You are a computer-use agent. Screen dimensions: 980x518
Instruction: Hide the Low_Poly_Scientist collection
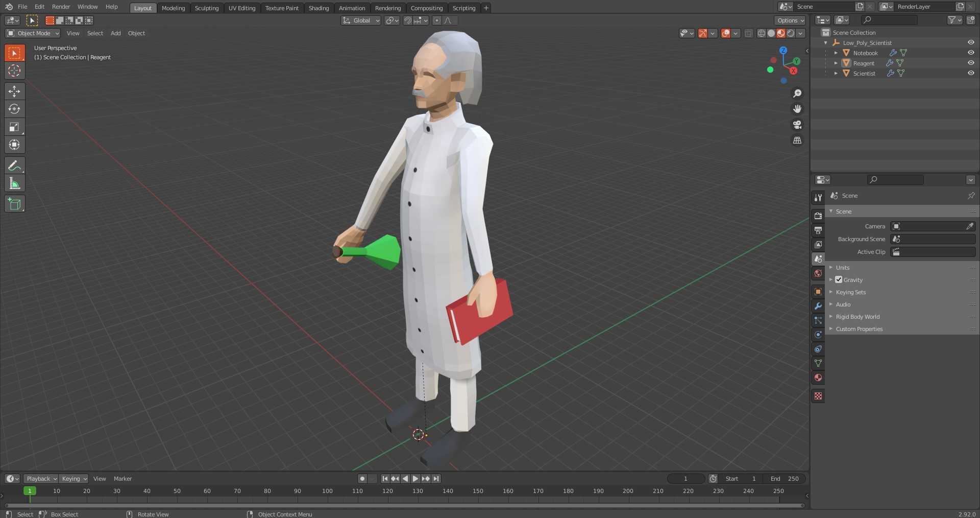pos(971,42)
